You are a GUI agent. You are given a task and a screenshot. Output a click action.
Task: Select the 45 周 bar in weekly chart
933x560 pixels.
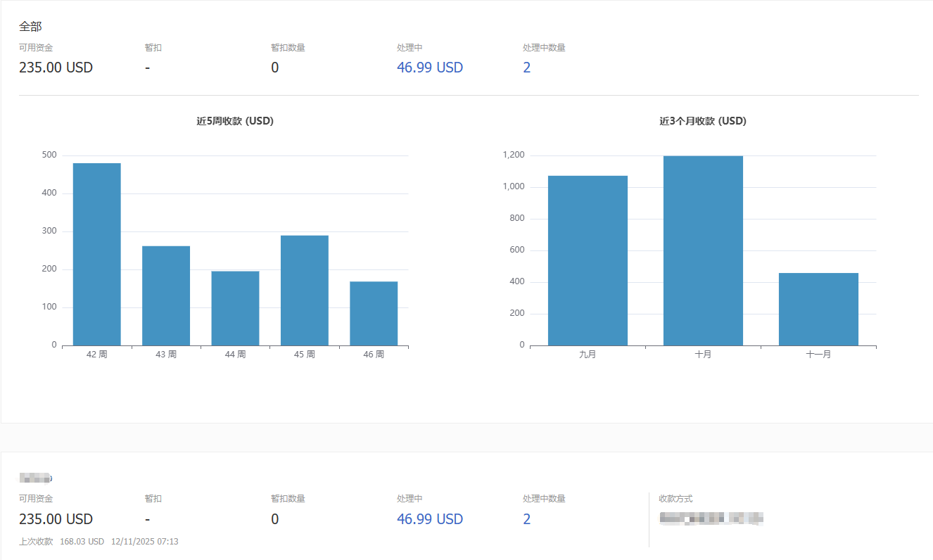point(304,290)
